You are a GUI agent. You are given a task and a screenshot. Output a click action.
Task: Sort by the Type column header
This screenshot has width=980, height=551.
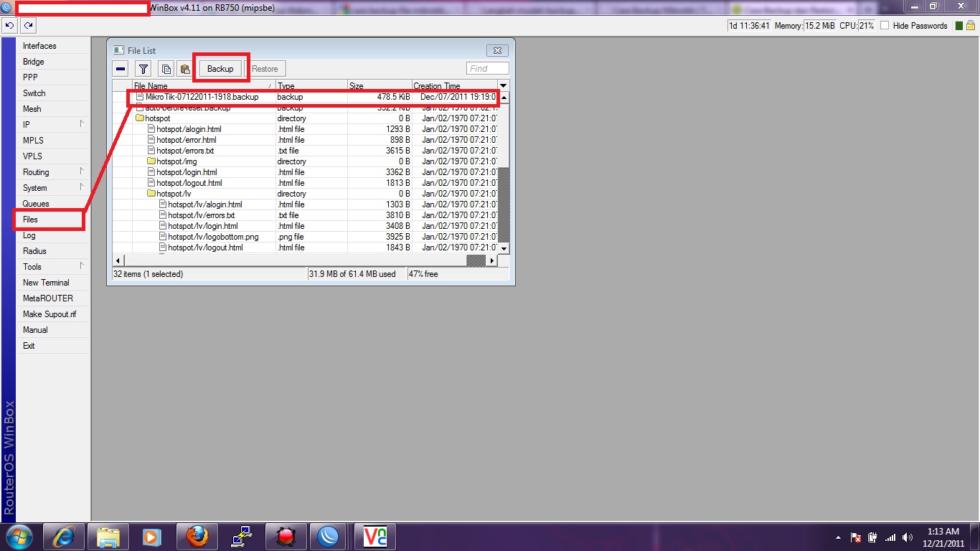point(311,85)
